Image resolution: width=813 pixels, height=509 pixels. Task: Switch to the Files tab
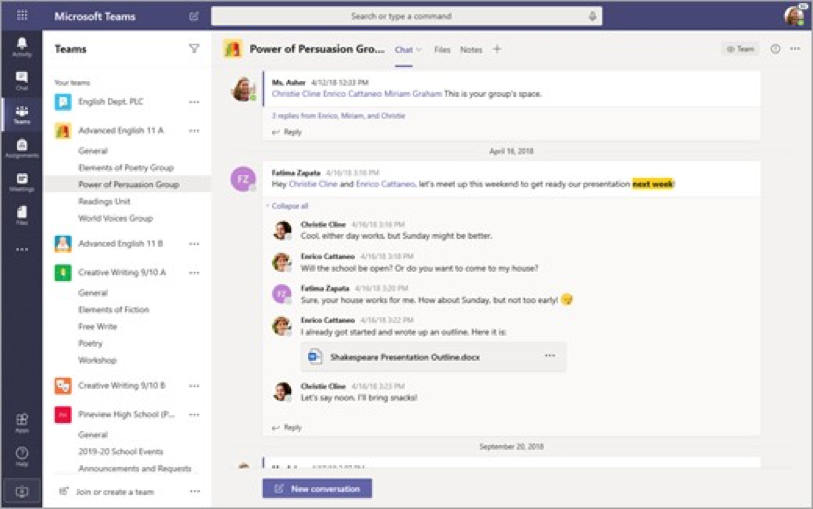(x=442, y=49)
